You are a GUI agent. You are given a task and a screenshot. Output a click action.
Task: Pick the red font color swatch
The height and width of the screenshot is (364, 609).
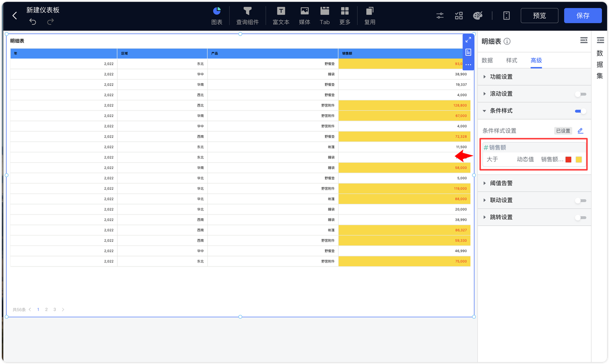(568, 159)
